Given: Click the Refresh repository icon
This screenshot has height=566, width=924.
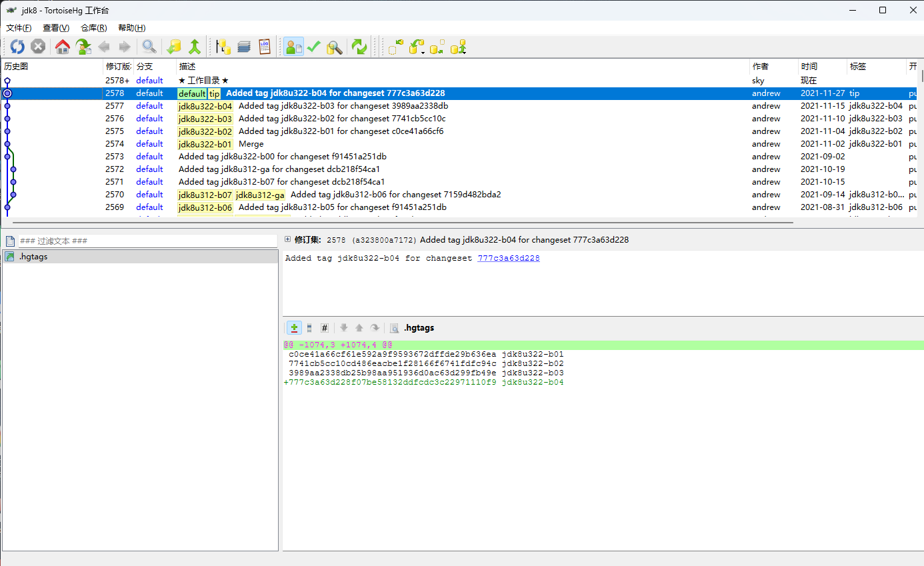Looking at the screenshot, I should [x=17, y=47].
